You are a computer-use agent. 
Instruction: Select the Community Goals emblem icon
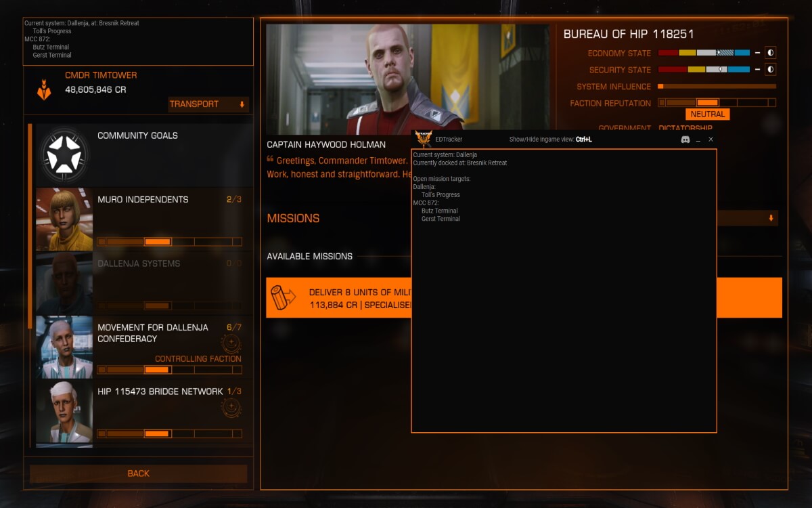tap(64, 154)
